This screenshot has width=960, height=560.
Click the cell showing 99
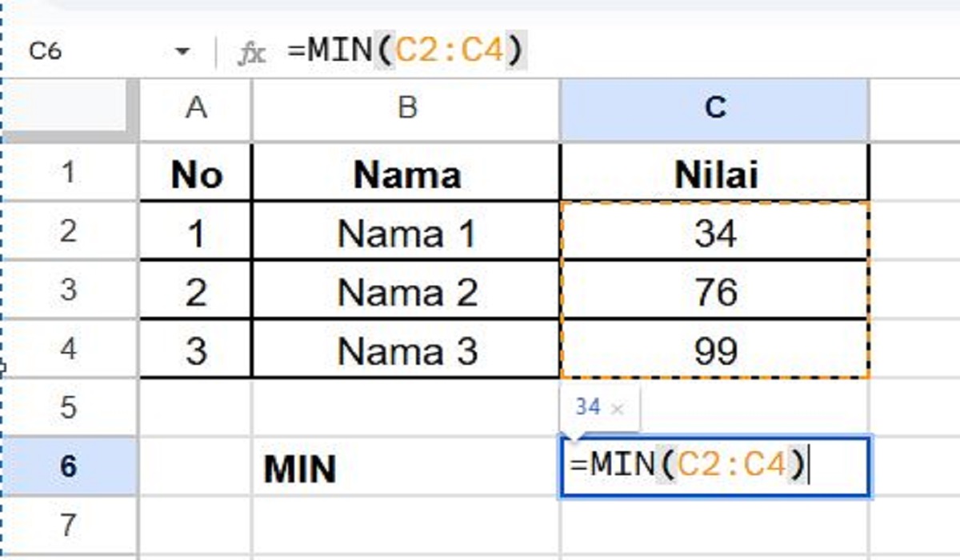click(x=714, y=350)
